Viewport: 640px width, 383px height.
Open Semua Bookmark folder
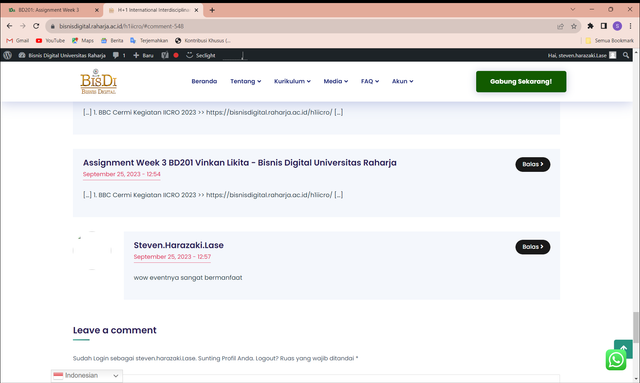pyautogui.click(x=609, y=40)
